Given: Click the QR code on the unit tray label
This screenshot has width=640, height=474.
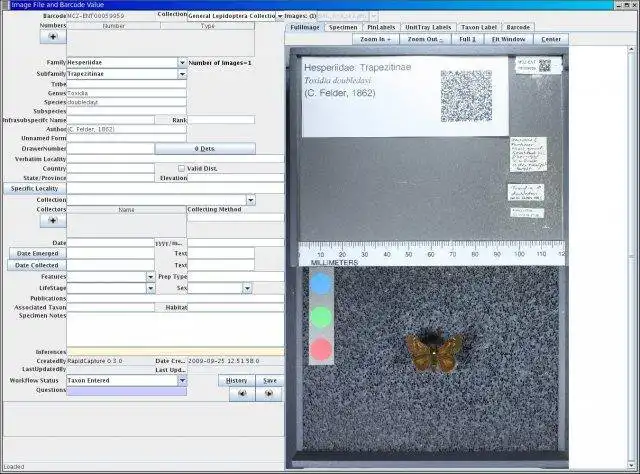Looking at the screenshot, I should point(466,97).
